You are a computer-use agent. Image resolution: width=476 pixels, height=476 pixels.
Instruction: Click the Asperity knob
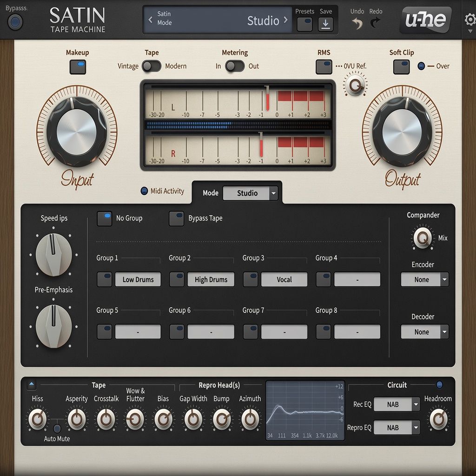[x=77, y=419]
